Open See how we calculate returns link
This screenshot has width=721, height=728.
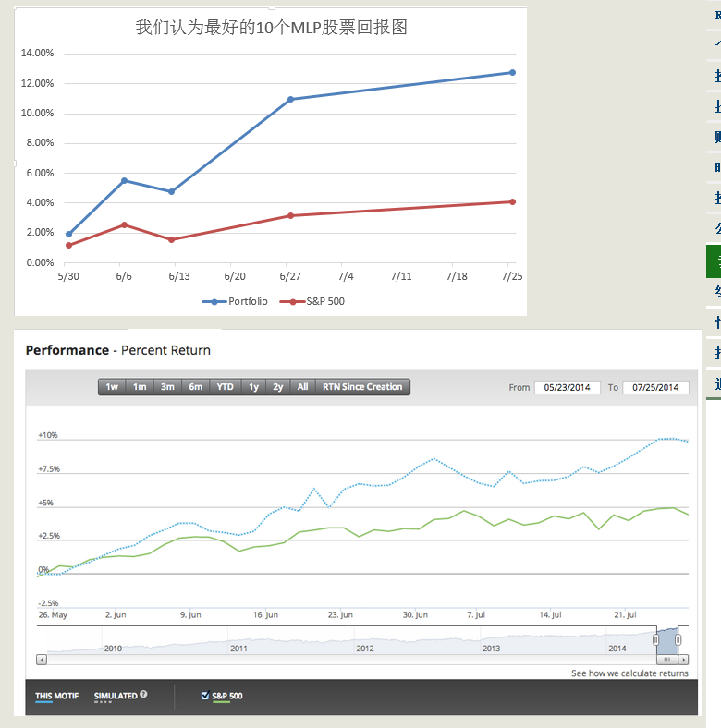pyautogui.click(x=629, y=673)
